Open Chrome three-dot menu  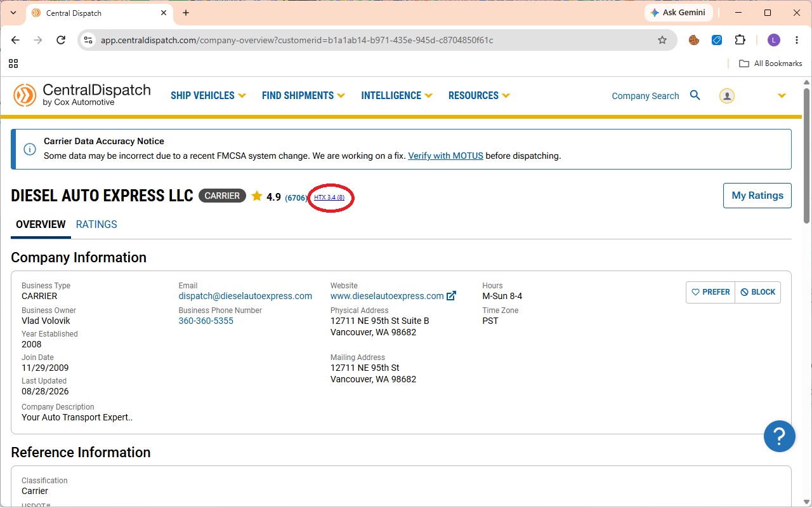coord(797,40)
